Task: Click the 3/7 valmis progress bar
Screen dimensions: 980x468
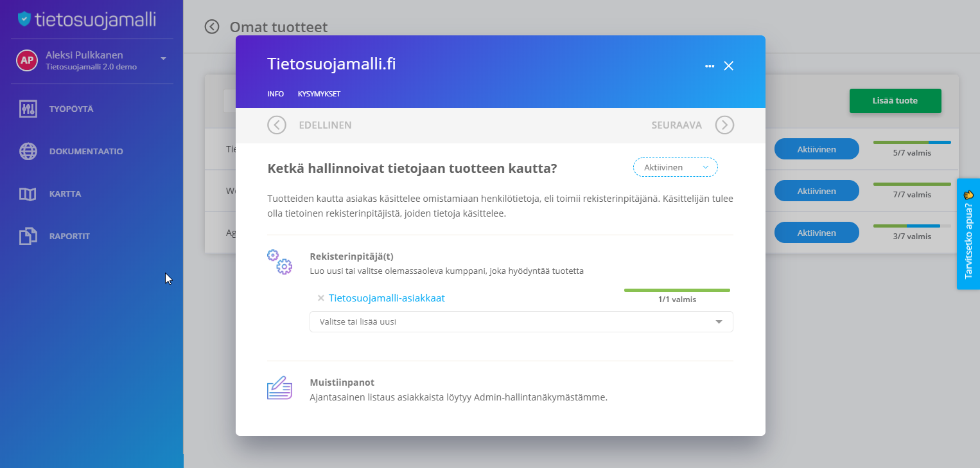Action: coord(912,226)
